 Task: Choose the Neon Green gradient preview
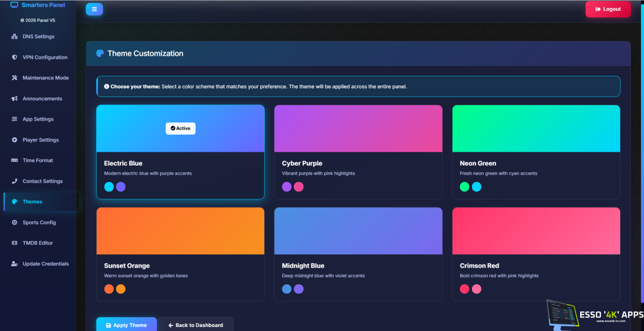[536, 128]
